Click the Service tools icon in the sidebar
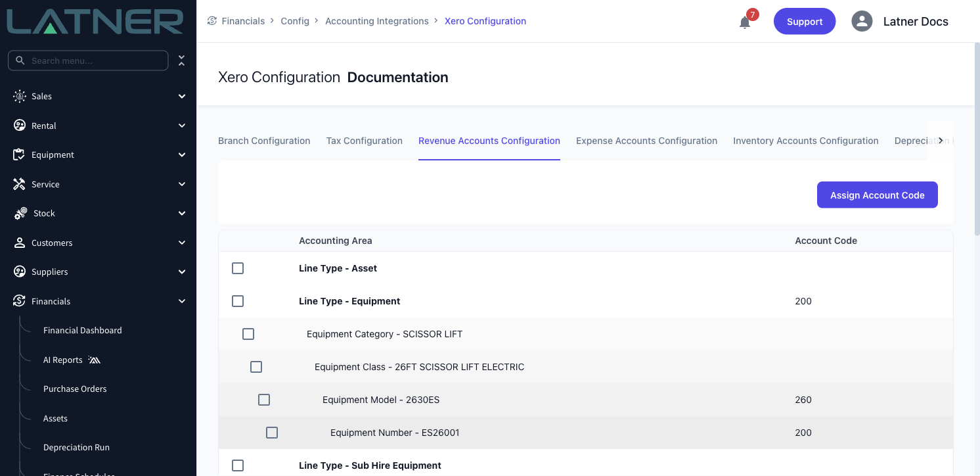The height and width of the screenshot is (476, 980). click(x=20, y=184)
